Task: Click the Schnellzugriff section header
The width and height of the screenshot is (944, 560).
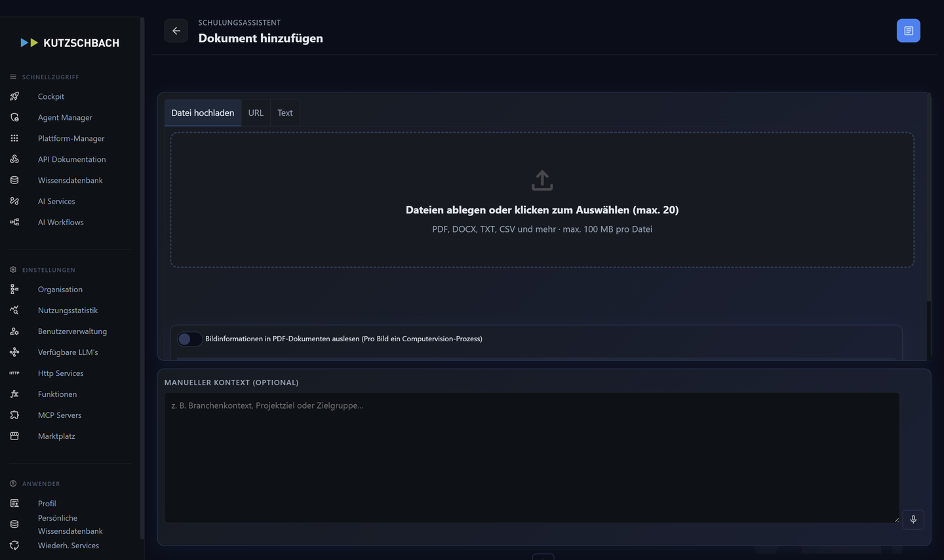Action: [x=44, y=77]
